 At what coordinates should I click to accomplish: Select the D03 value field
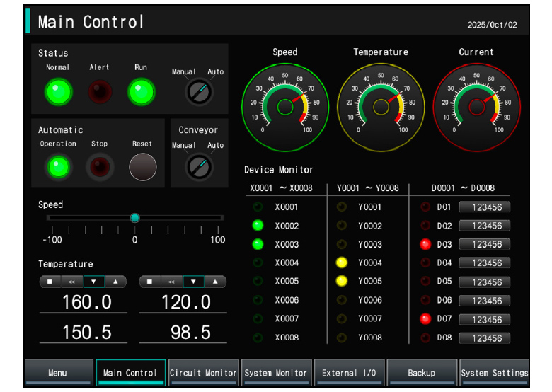click(x=484, y=245)
